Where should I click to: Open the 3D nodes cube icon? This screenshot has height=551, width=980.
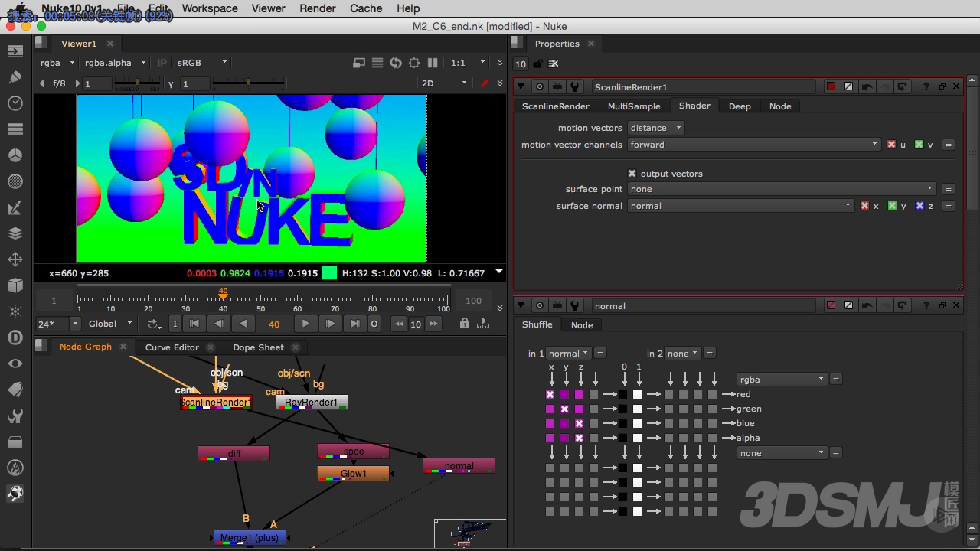[15, 285]
